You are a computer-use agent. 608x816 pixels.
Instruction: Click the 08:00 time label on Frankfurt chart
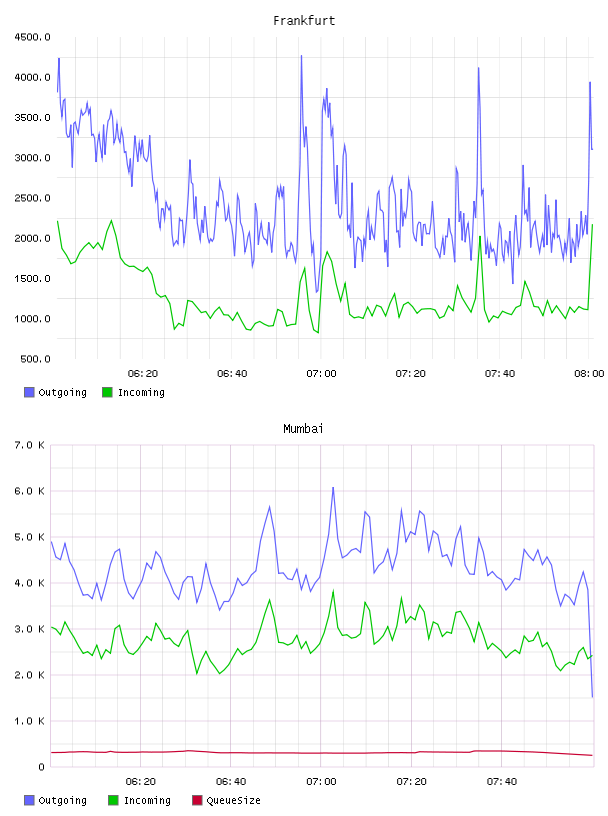[589, 374]
